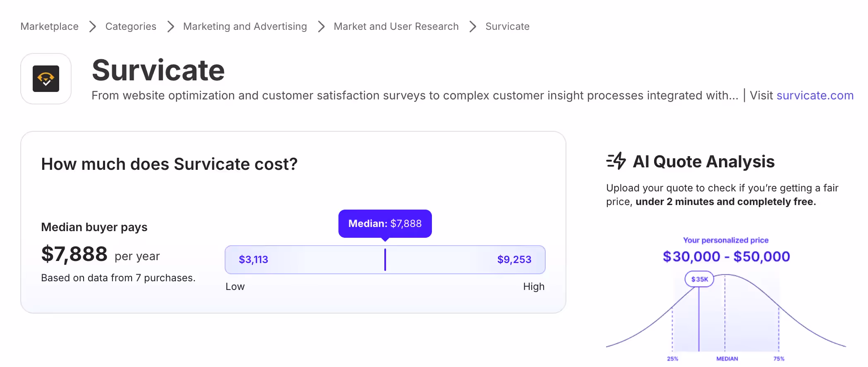The image size is (868, 367).
Task: Click the $35K marker on the curve
Action: point(700,279)
